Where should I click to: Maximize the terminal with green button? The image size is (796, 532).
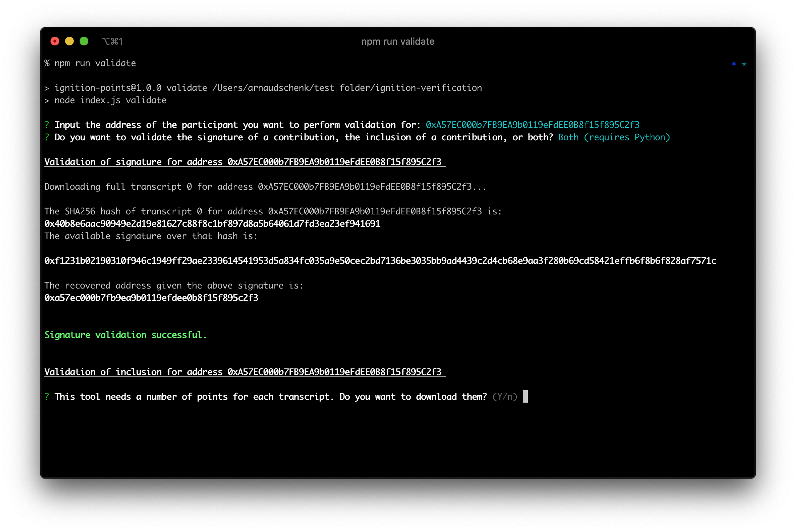pos(84,41)
